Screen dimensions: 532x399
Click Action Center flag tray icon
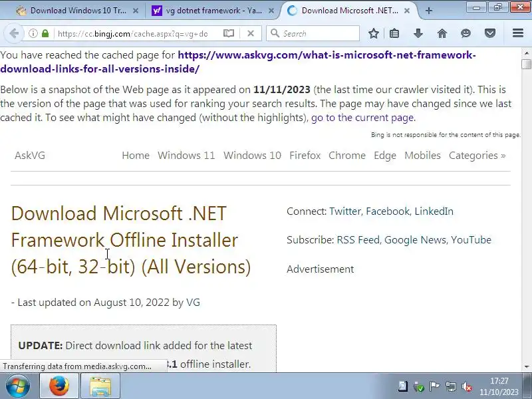tap(434, 386)
